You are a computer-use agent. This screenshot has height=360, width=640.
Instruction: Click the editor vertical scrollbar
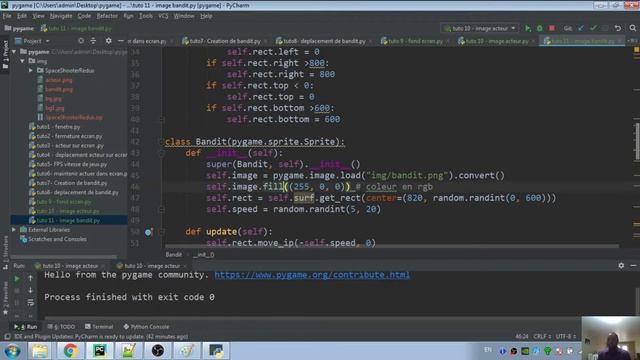pos(638,141)
